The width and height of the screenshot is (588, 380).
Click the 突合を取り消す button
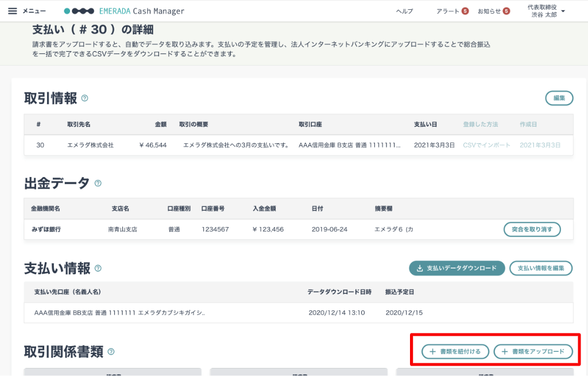[532, 229]
